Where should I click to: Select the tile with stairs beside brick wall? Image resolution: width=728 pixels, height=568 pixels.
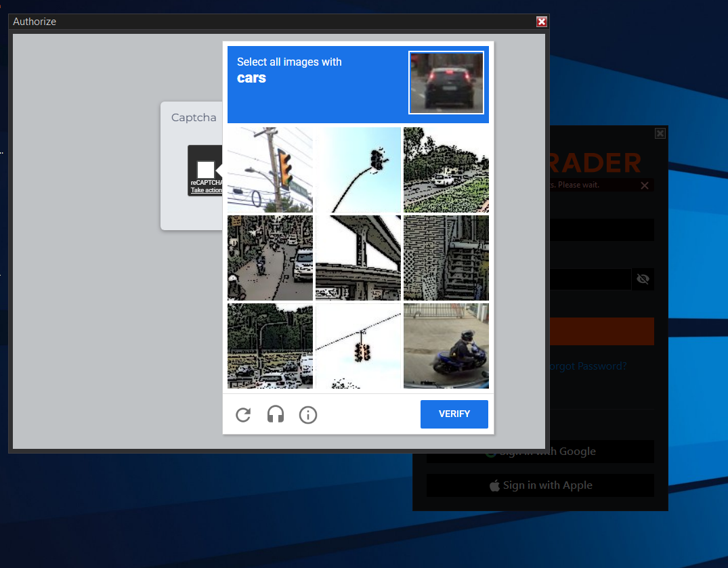click(x=446, y=258)
